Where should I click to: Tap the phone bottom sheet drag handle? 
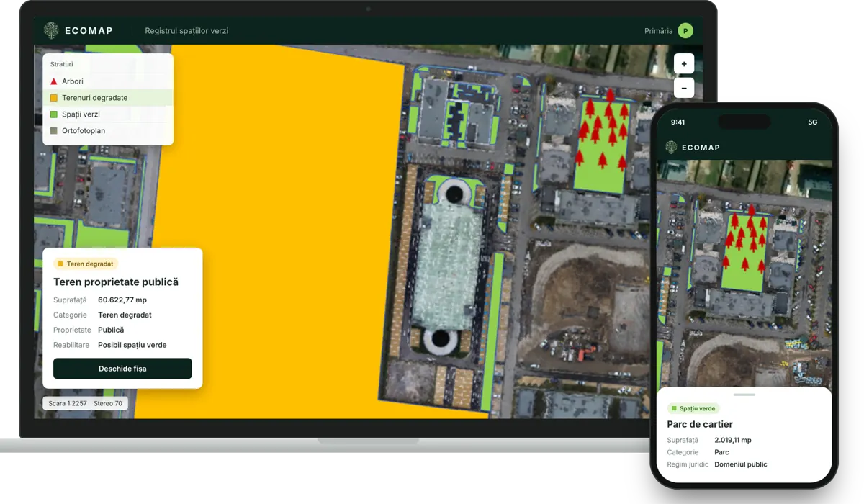point(744,395)
